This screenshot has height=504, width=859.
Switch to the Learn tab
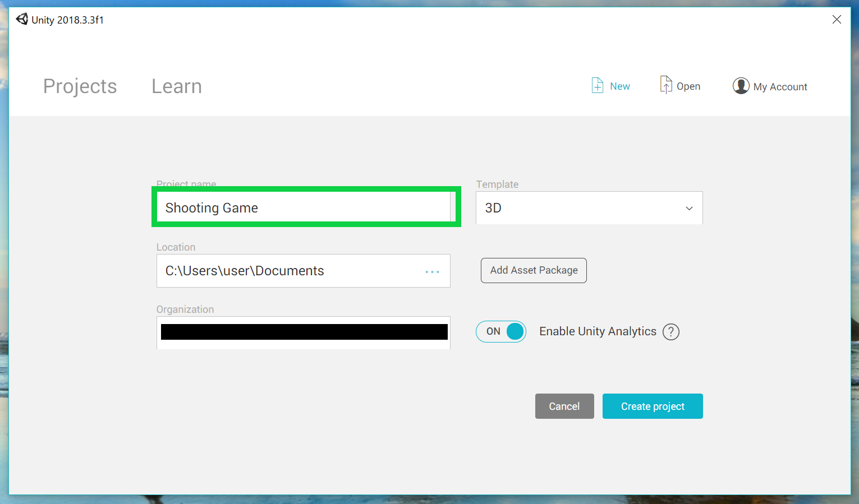pos(177,86)
